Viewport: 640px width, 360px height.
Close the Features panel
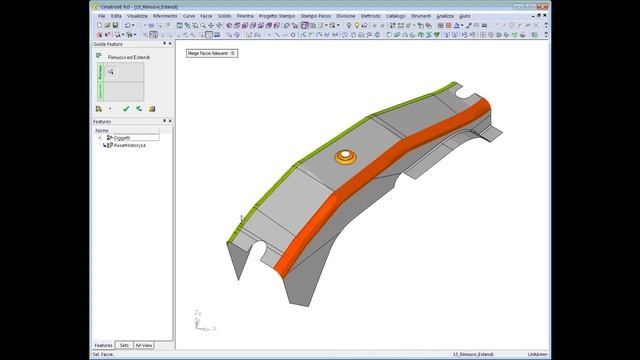(x=170, y=121)
